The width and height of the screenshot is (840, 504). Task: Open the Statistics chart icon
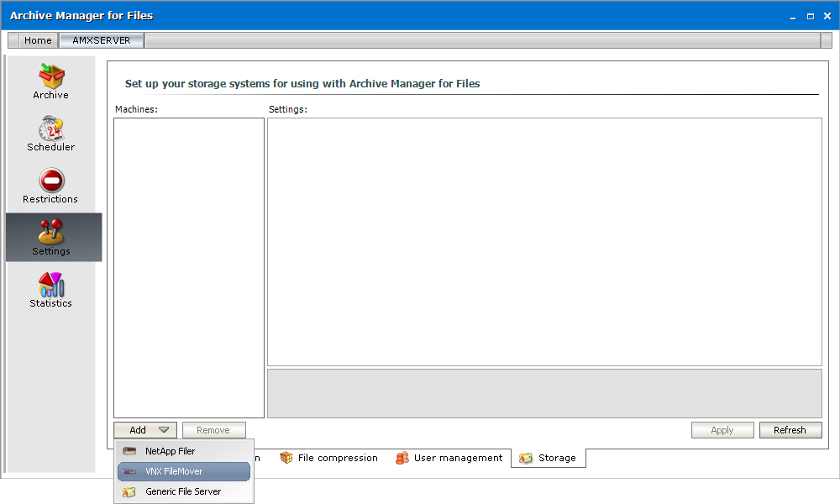pos(51,285)
